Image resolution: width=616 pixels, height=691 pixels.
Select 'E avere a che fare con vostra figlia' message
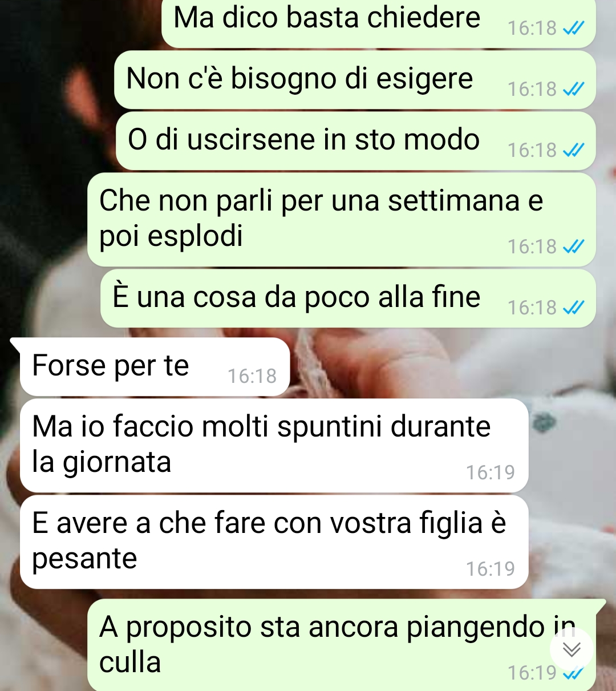point(274,542)
